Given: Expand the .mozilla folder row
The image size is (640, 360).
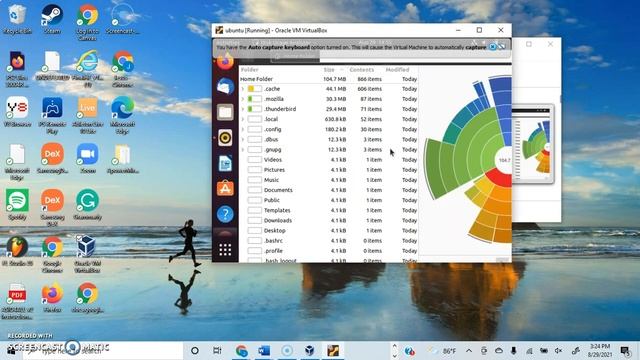Looking at the screenshot, I should pyautogui.click(x=243, y=99).
